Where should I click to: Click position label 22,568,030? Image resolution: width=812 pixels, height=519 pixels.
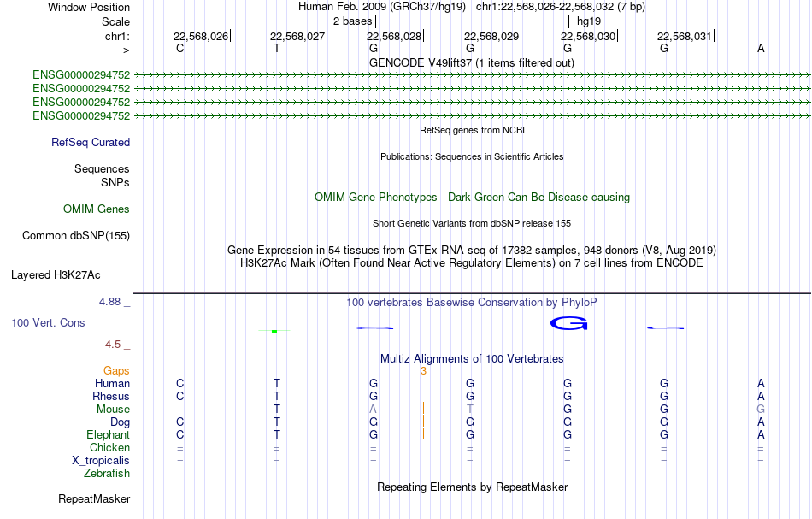point(588,36)
